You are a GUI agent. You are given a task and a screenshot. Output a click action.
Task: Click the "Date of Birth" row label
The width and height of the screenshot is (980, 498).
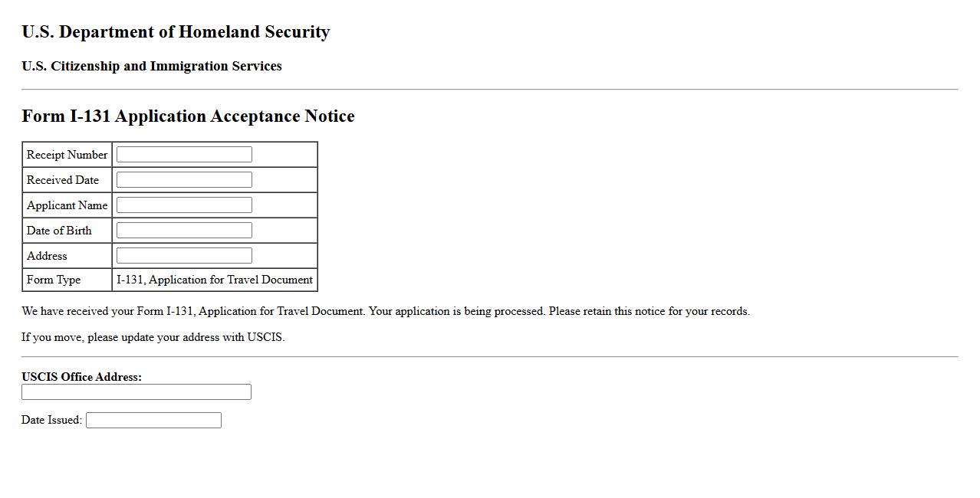point(59,231)
